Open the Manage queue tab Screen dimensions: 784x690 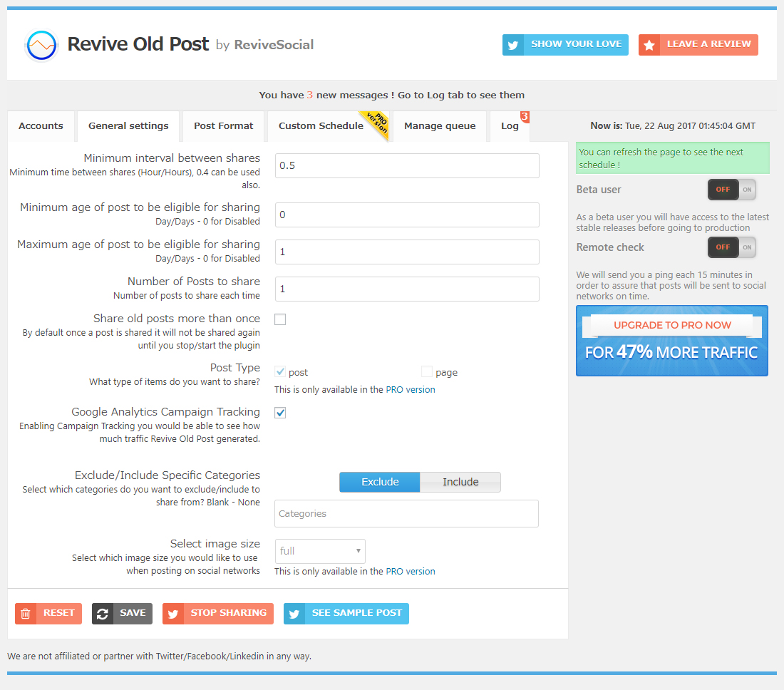coord(440,126)
